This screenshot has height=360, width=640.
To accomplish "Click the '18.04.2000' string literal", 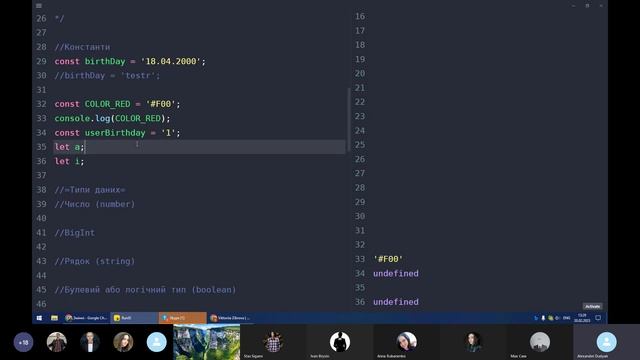I will coord(171,61).
